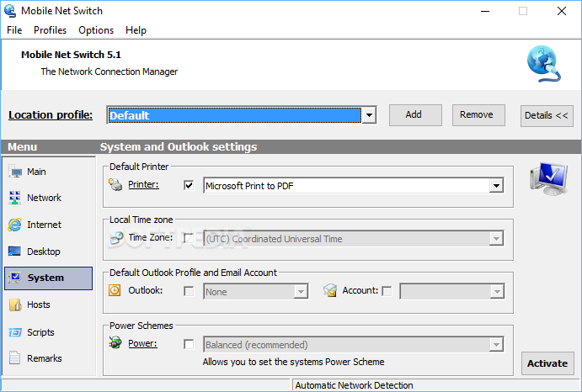
Task: Open the File menu
Action: (x=14, y=30)
